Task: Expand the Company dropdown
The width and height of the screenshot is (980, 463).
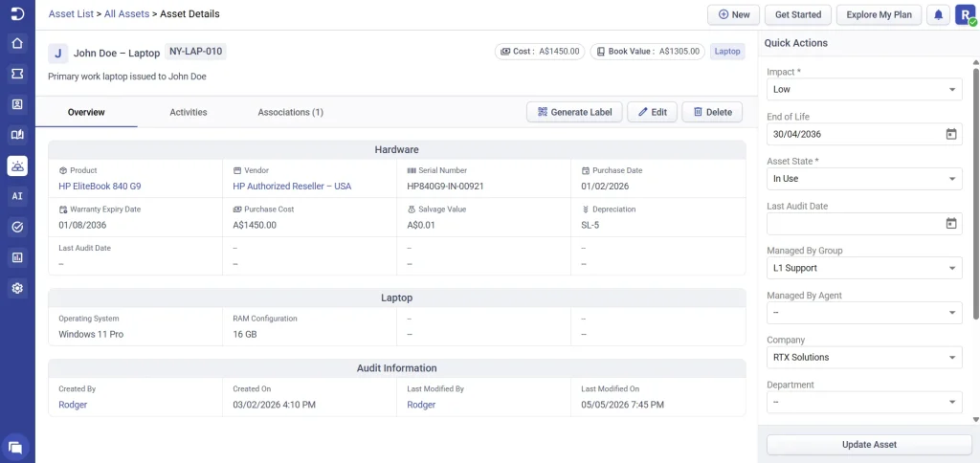Action: point(864,358)
